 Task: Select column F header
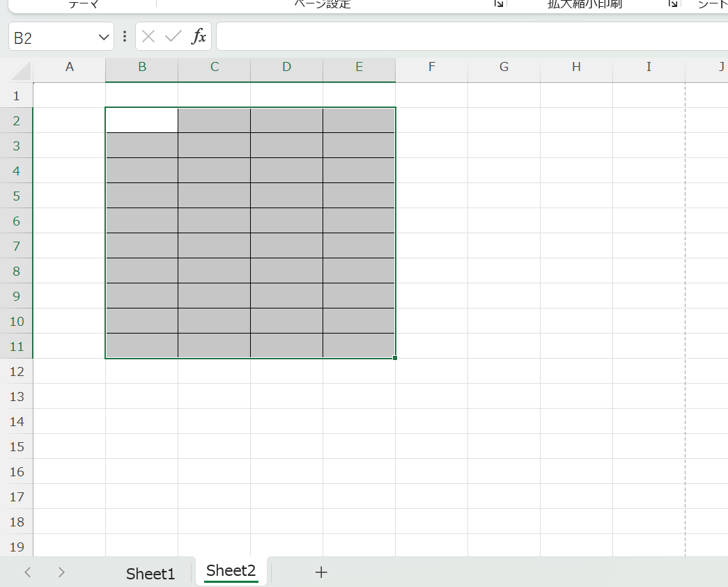click(432, 67)
